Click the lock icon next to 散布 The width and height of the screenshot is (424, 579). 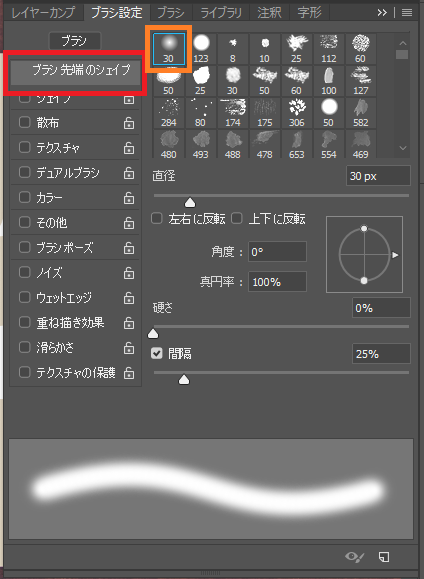129,123
